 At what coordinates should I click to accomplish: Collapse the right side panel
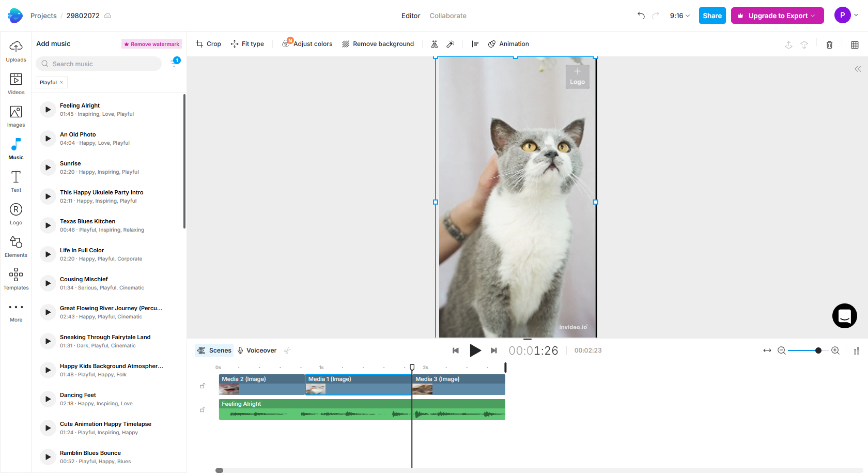click(858, 69)
